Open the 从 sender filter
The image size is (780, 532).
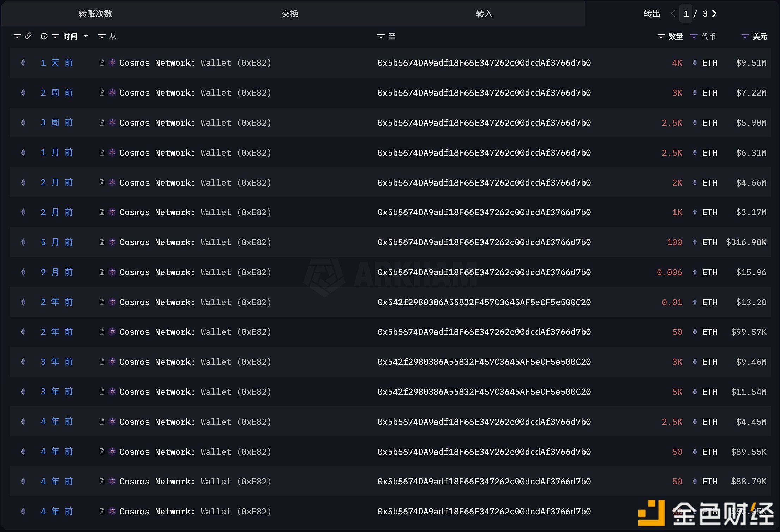pyautogui.click(x=102, y=36)
